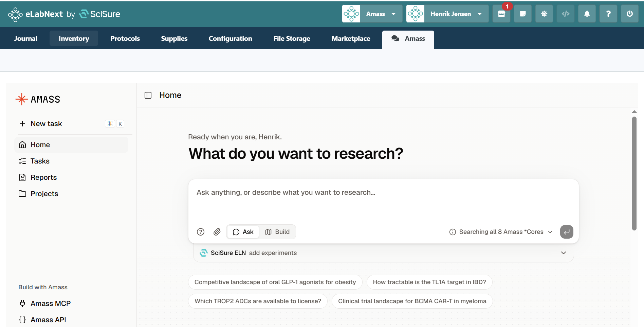Click the paperclip attach file icon
Viewport: 644px width, 327px height.
pyautogui.click(x=217, y=232)
